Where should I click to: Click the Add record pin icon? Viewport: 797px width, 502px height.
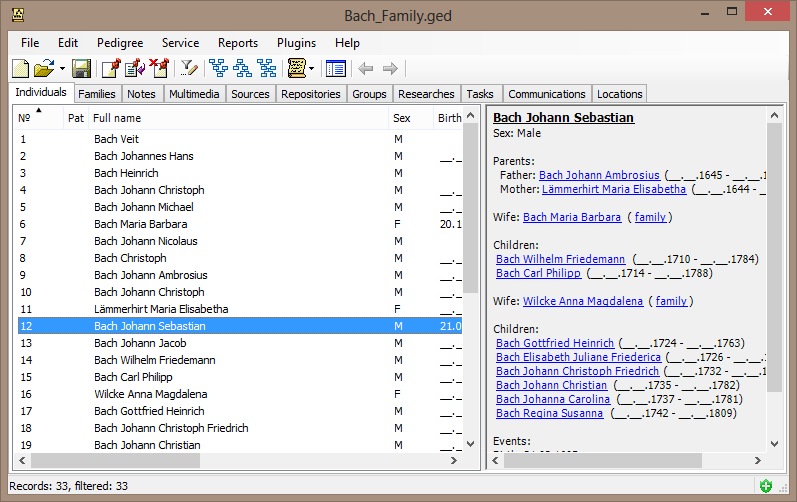[x=110, y=69]
